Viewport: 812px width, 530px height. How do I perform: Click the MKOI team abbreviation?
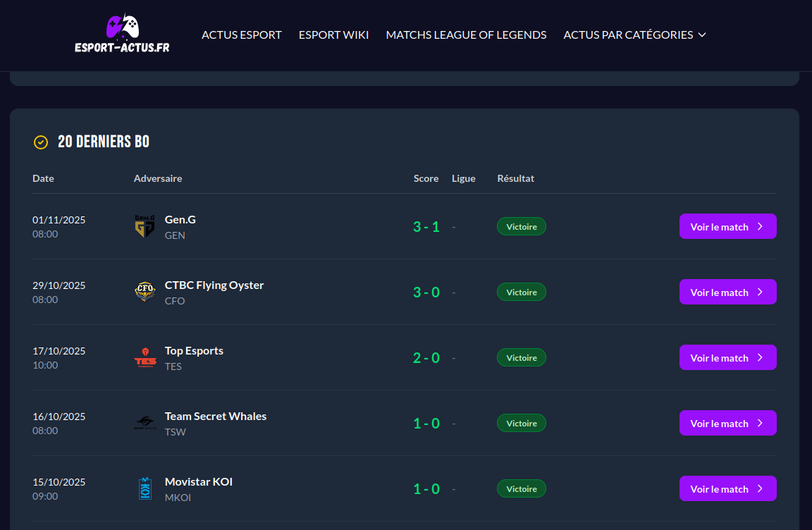[178, 498]
